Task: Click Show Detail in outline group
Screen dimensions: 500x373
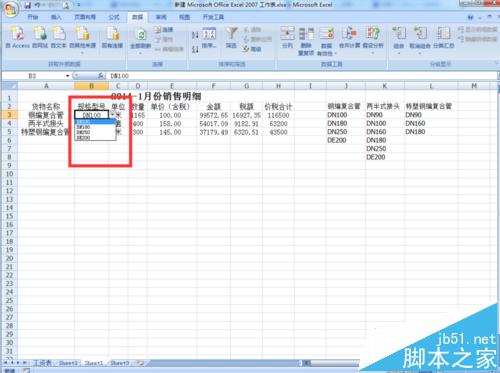Action: [477, 30]
